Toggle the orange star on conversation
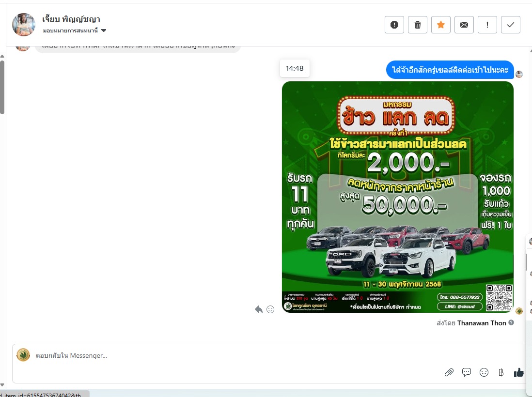 pos(441,25)
